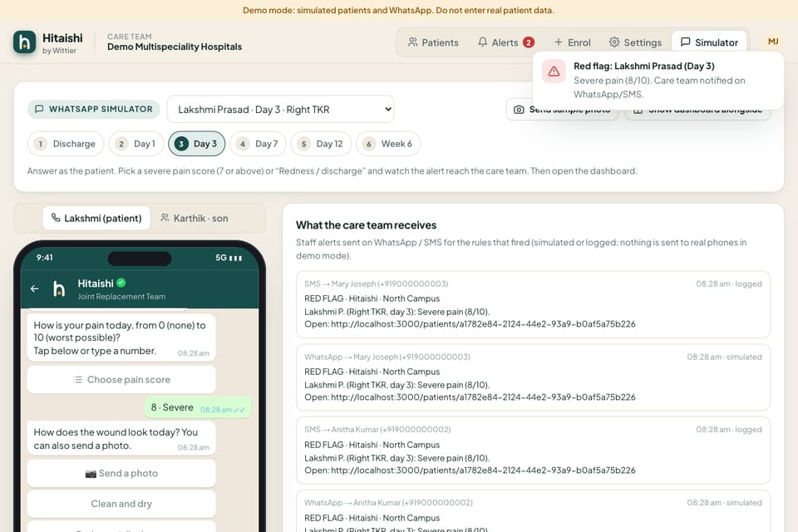798x532 pixels.
Task: Click the phone icon beside Lakshmi
Action: [56, 218]
